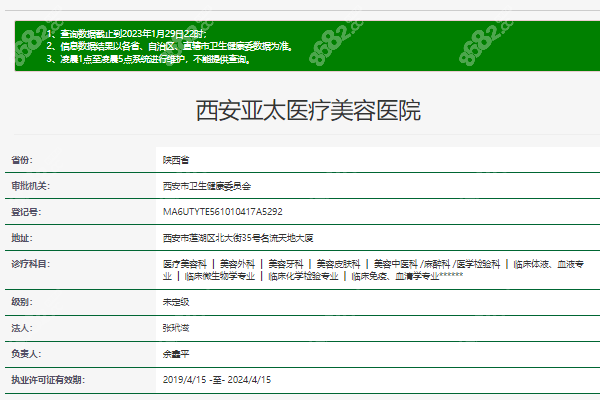Image resolution: width=600 pixels, height=400 pixels.
Task: Click 临床微生物学专业 in the departments list
Action: 220,276
